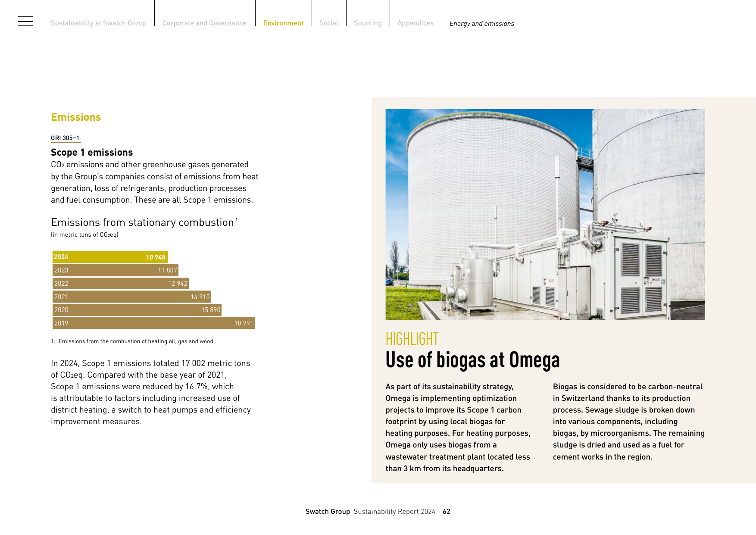Open the hamburger menu icon
The height and width of the screenshot is (535, 756).
pos(25,22)
